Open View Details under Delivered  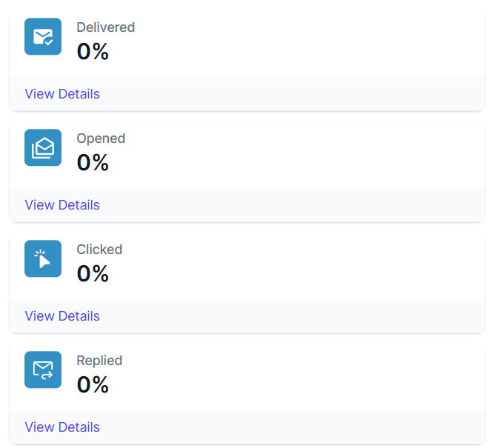point(62,94)
